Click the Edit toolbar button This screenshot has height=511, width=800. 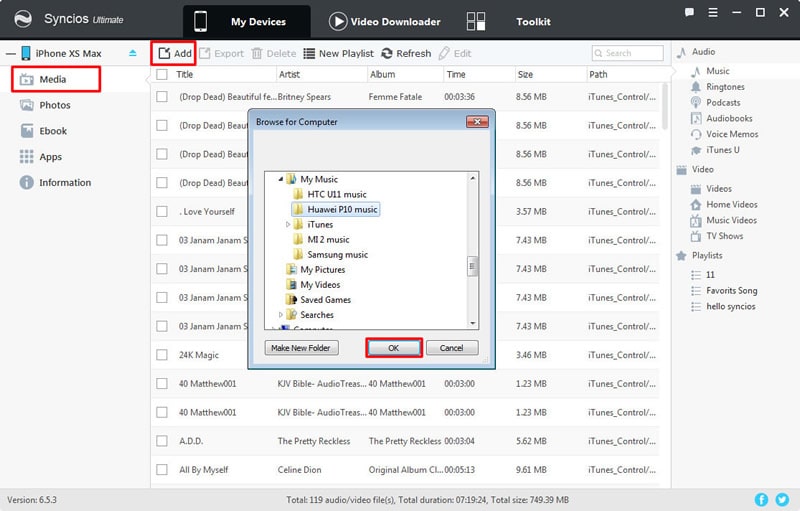[x=455, y=53]
